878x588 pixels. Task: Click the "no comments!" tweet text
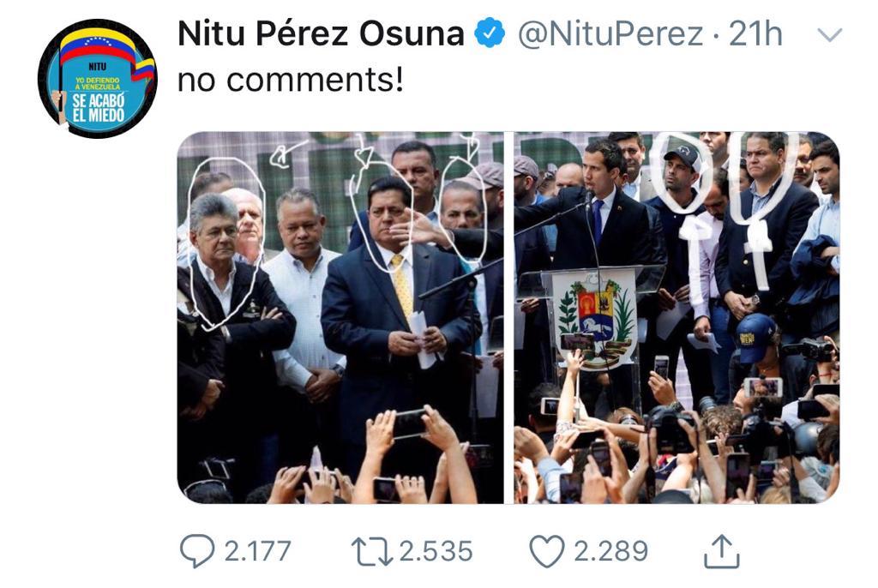(x=290, y=80)
